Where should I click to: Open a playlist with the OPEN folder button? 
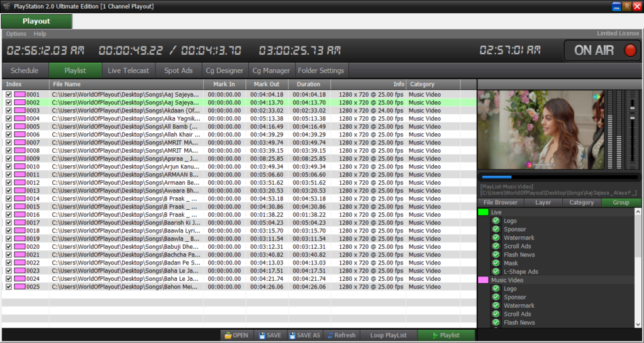tap(236, 335)
